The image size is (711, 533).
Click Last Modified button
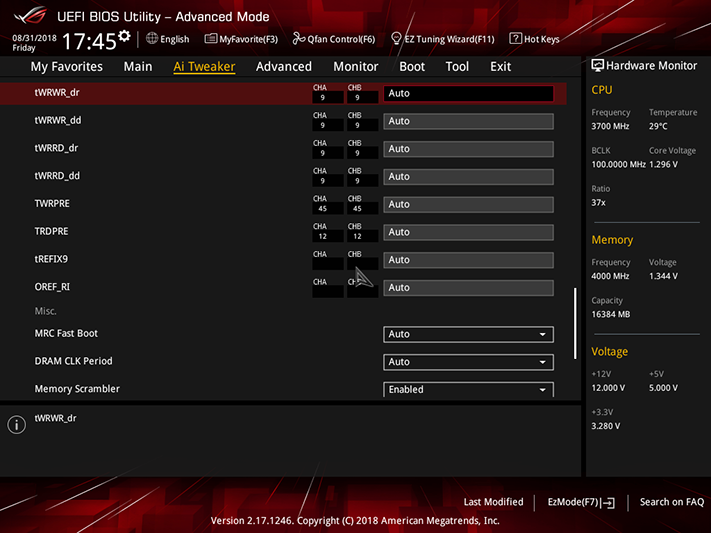pyautogui.click(x=493, y=502)
